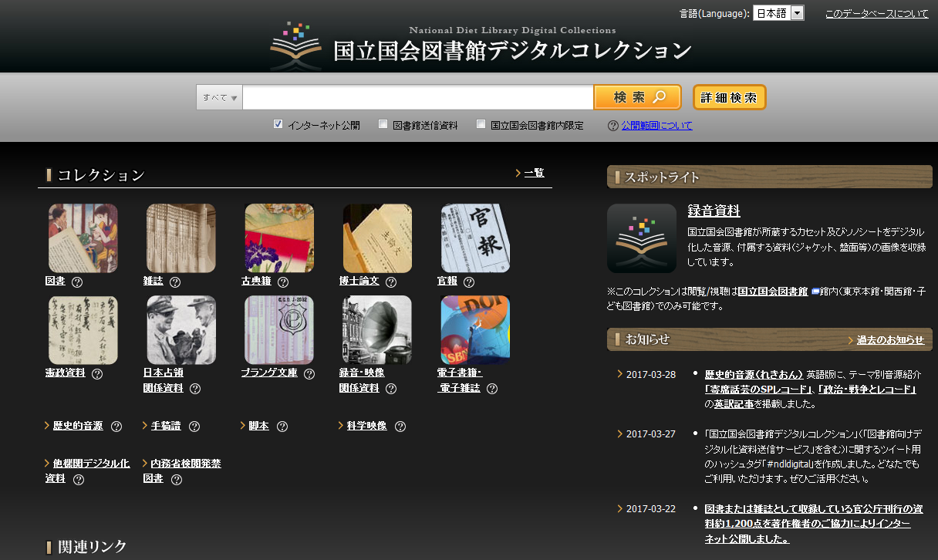Open the 雑誌 collection thumbnail
This screenshot has width=938, height=560.
(x=181, y=238)
